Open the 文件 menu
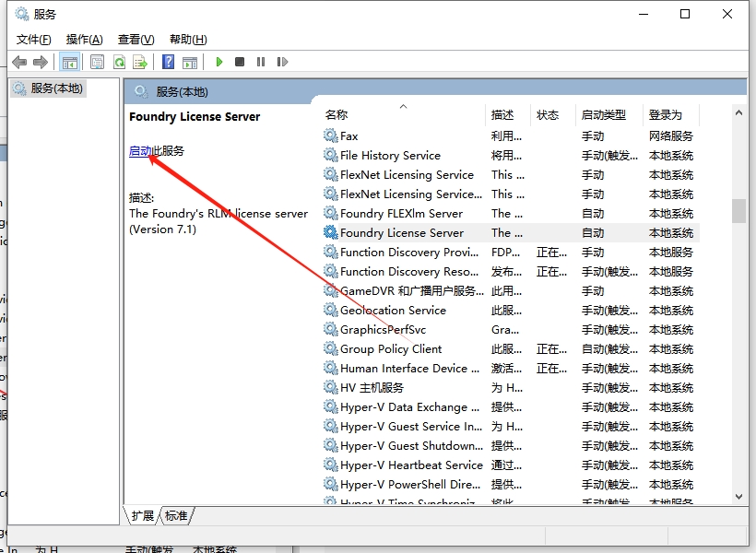756x553 pixels. [x=34, y=39]
